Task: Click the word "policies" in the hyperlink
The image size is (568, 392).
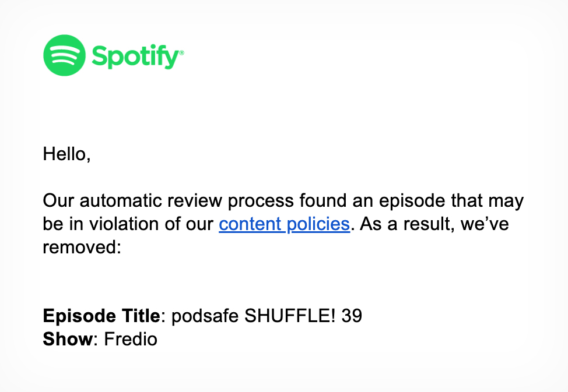Action: coord(318,224)
